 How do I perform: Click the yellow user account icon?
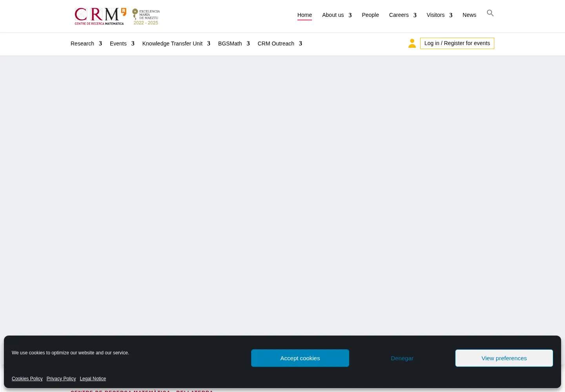412,43
